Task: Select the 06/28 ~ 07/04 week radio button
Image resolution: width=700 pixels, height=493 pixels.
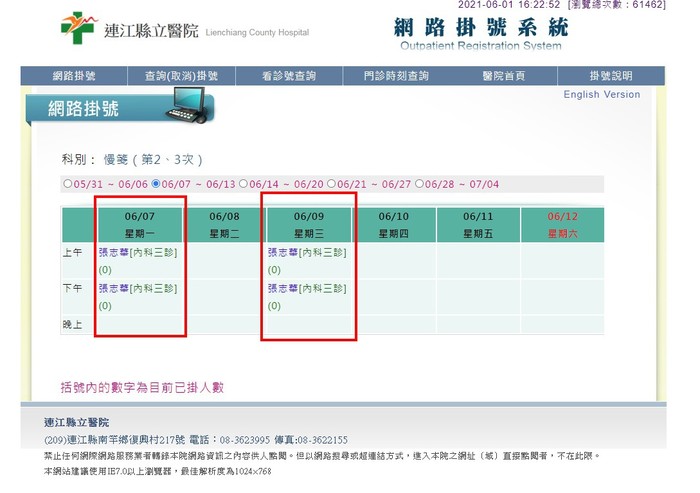Action: (x=419, y=184)
